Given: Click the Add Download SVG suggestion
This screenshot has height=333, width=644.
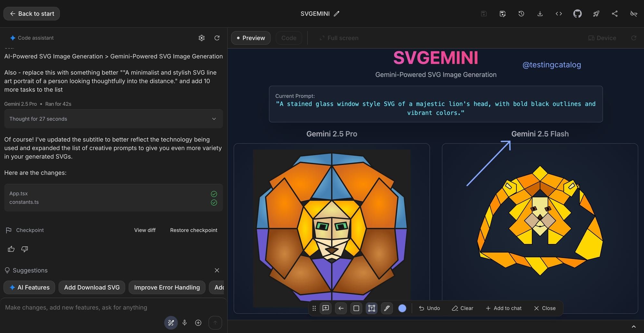Looking at the screenshot, I should click(x=91, y=287).
